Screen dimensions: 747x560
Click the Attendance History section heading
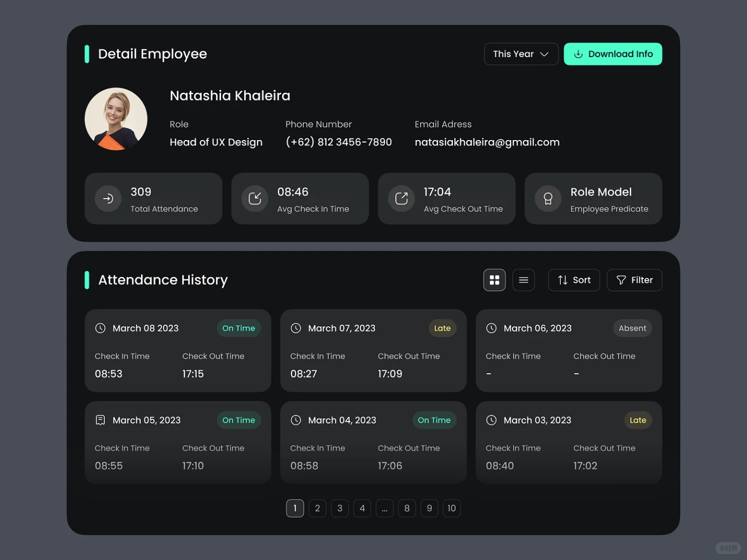coord(163,280)
